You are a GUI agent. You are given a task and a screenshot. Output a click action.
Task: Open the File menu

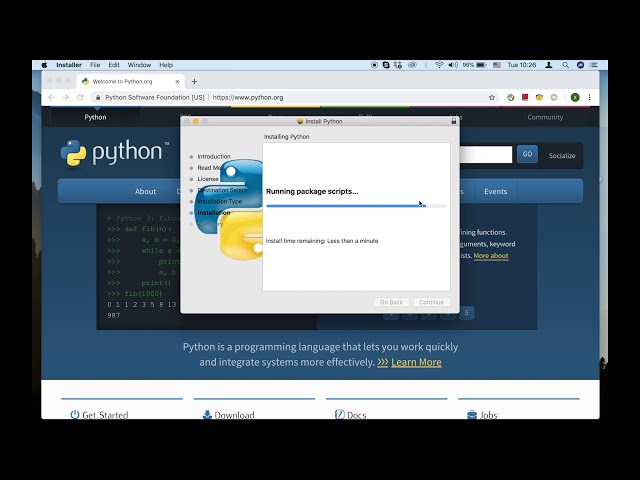point(95,65)
